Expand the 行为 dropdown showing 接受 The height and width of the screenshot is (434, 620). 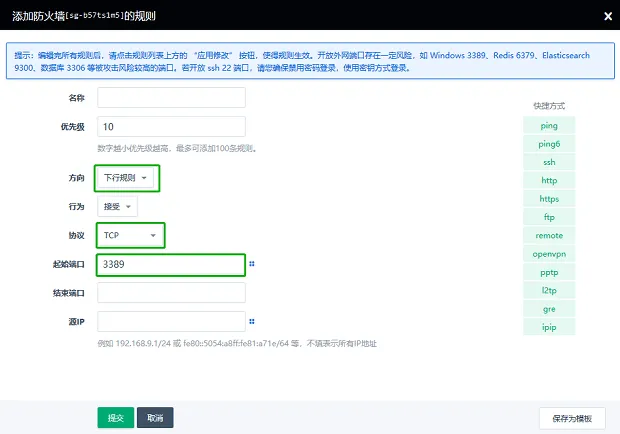117,206
